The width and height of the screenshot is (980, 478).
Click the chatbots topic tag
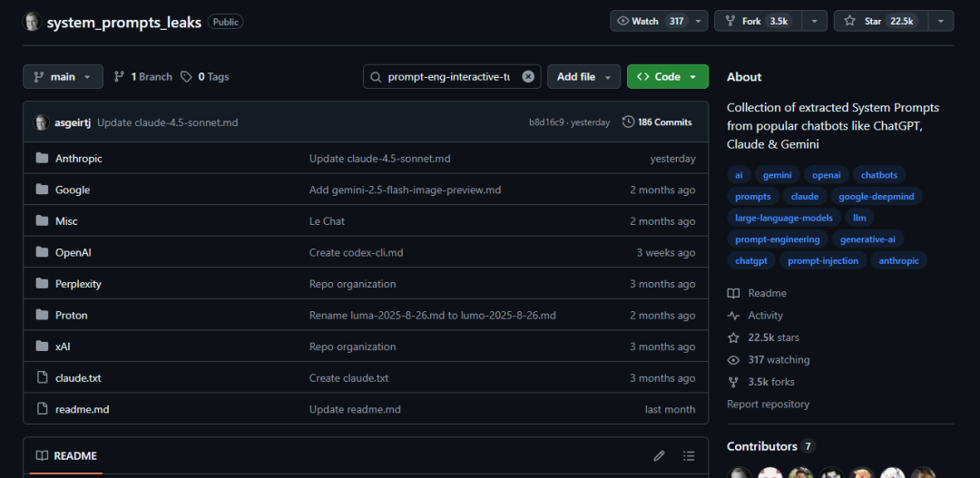click(x=878, y=175)
